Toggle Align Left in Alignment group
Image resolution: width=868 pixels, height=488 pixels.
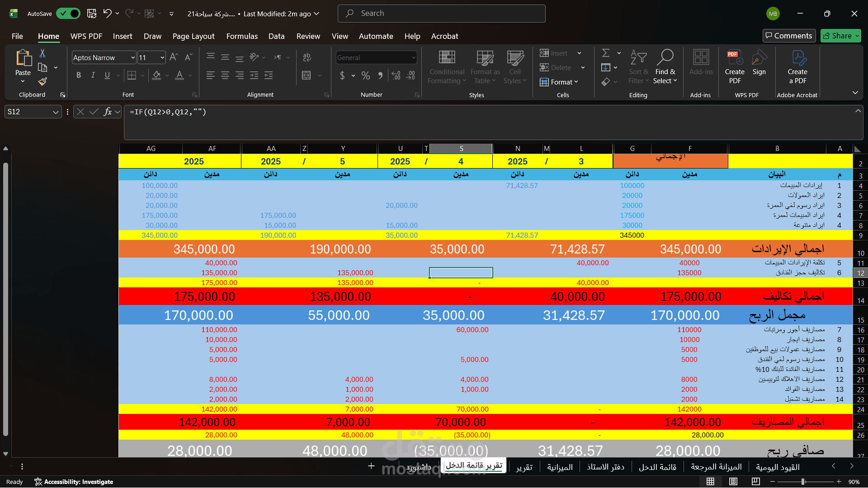(x=211, y=75)
